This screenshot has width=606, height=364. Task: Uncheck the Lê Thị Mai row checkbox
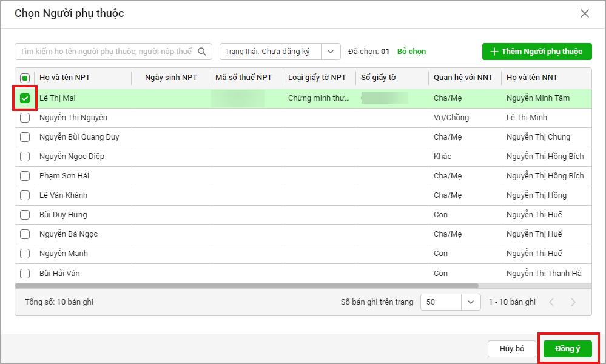coord(25,98)
